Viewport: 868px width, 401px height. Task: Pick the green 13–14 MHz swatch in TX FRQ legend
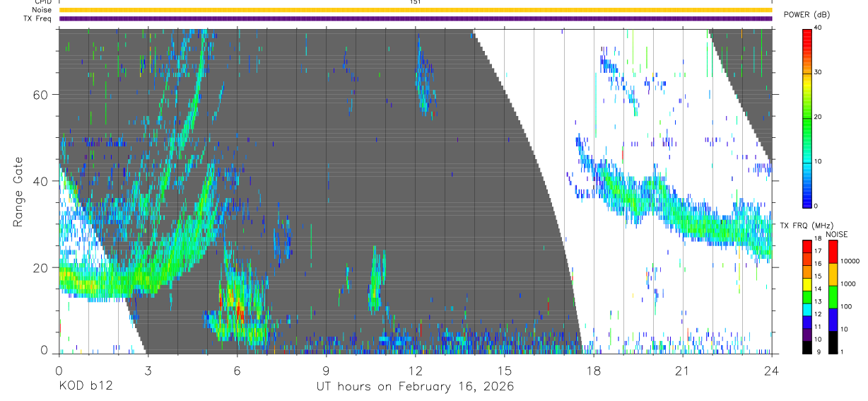807,296
